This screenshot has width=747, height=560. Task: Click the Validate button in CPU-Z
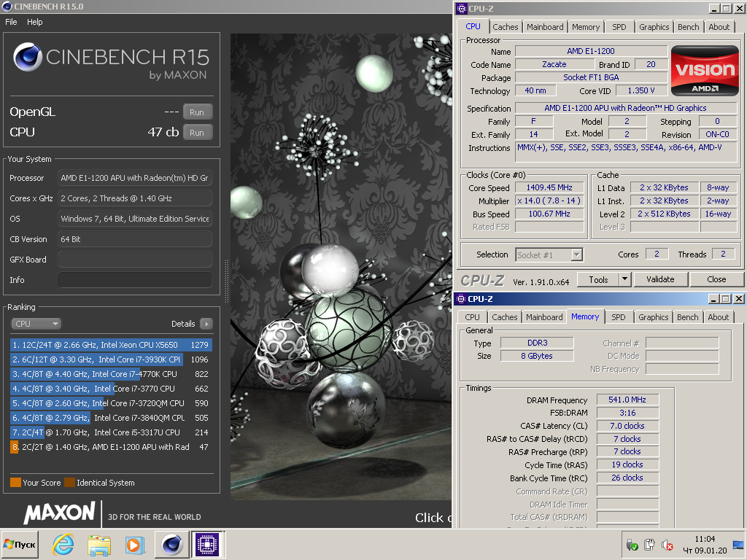point(660,279)
